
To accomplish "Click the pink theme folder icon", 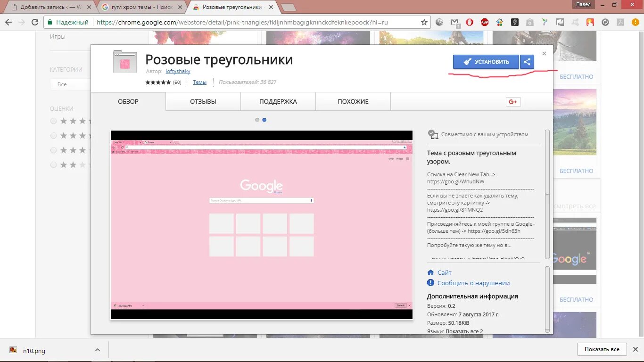I will (x=125, y=61).
